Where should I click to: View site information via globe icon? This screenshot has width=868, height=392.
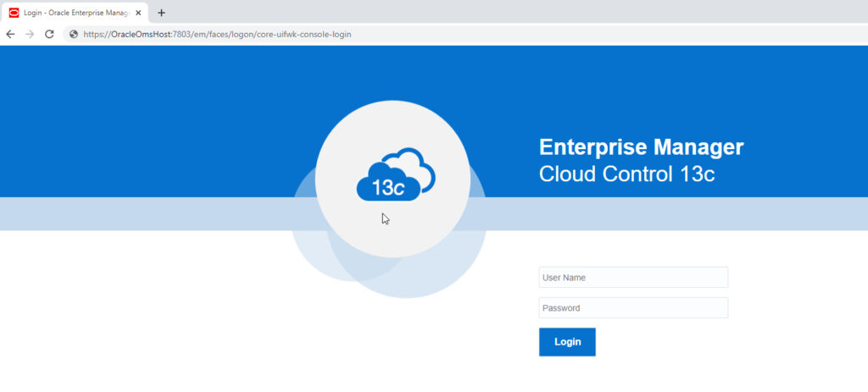[74, 34]
